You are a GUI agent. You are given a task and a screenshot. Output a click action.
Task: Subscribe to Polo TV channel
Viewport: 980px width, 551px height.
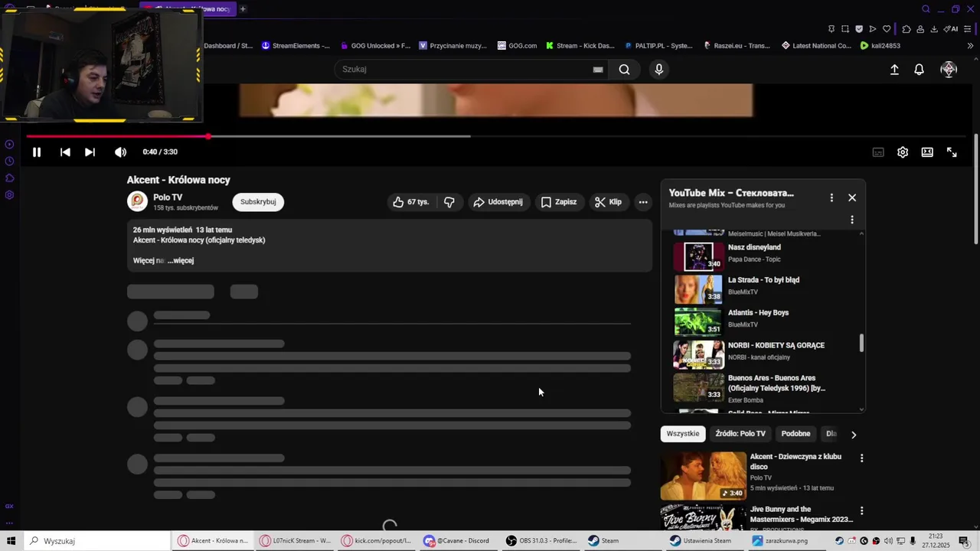[x=258, y=202]
